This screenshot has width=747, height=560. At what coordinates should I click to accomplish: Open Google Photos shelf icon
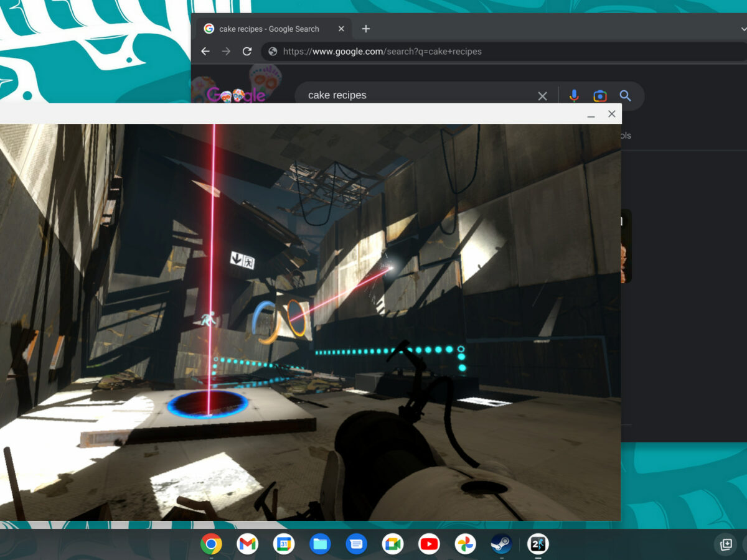click(465, 544)
